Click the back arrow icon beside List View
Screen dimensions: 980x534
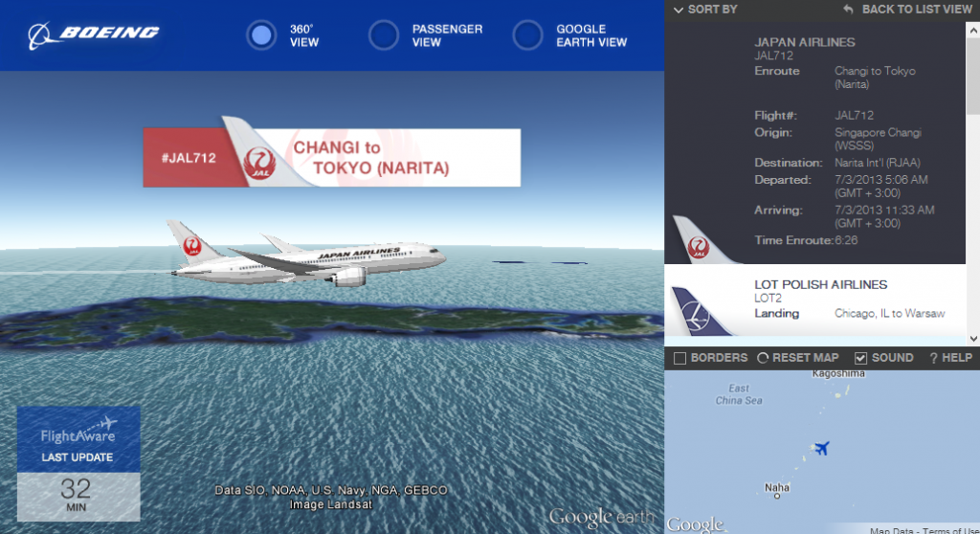tap(848, 10)
